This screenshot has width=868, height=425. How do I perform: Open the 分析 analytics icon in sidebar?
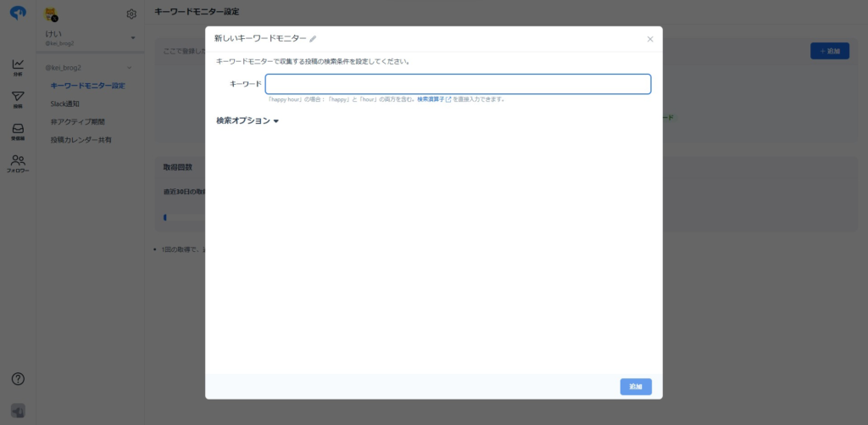pos(18,66)
